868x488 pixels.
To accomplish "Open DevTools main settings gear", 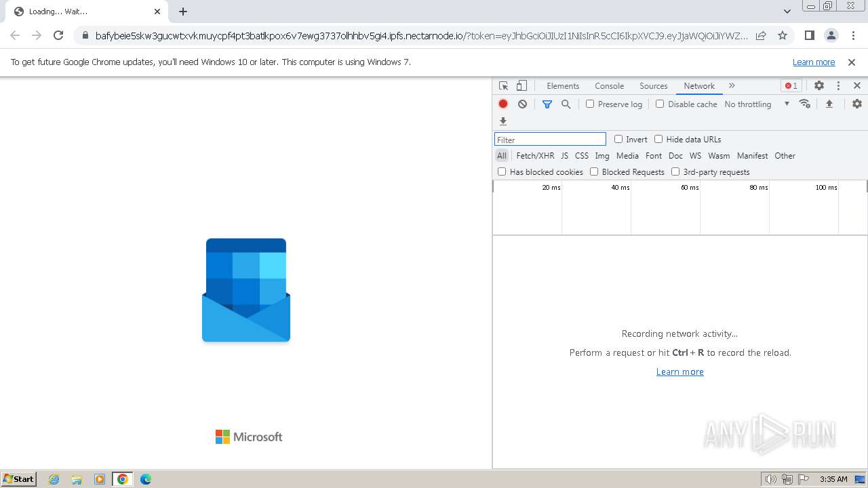I will click(819, 86).
